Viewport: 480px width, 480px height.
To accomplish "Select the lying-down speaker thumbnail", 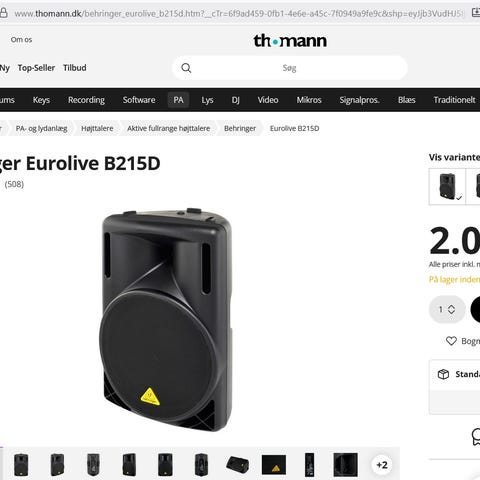I will 237,465.
